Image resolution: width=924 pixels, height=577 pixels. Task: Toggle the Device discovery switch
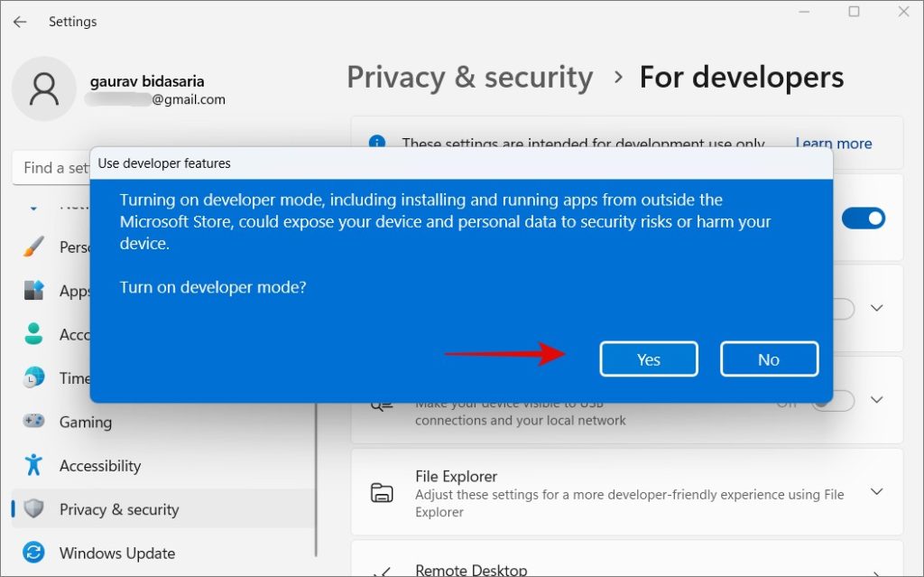833,401
